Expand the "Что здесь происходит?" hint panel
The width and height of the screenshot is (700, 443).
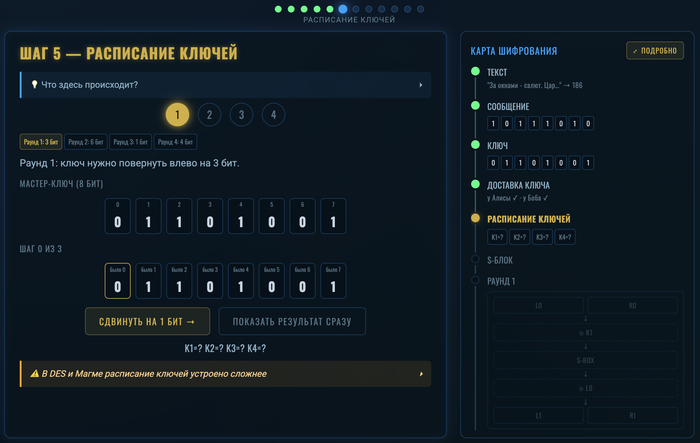pos(225,85)
